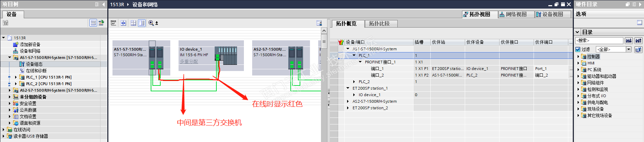Expand PLC_2 [CPU 1513R-1 PN] node
The width and height of the screenshot is (644, 142).
click(16, 84)
